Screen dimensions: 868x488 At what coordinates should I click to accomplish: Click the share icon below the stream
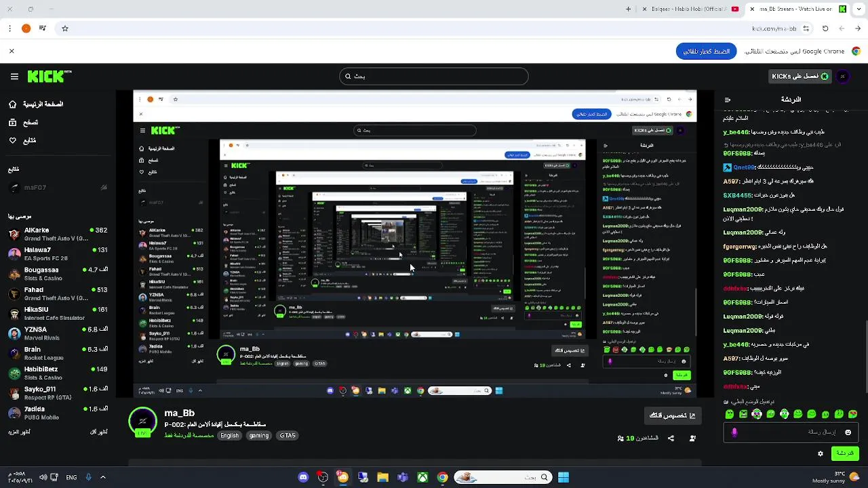[671, 439]
